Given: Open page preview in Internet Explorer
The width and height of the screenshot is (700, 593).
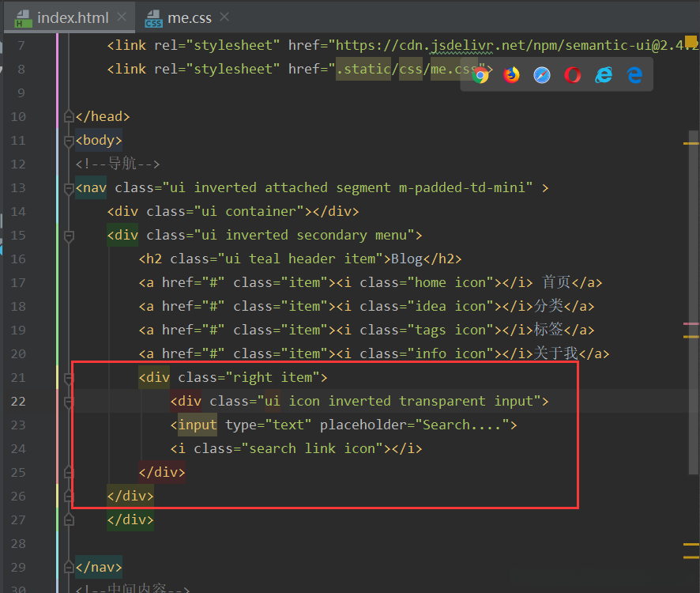Looking at the screenshot, I should point(604,75).
